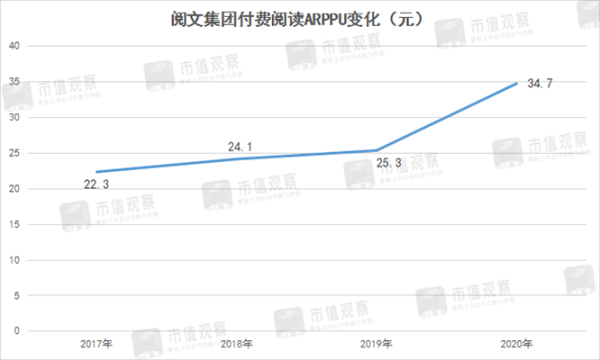Click the 30 y-axis tick label
The image size is (600, 360).
coord(14,117)
